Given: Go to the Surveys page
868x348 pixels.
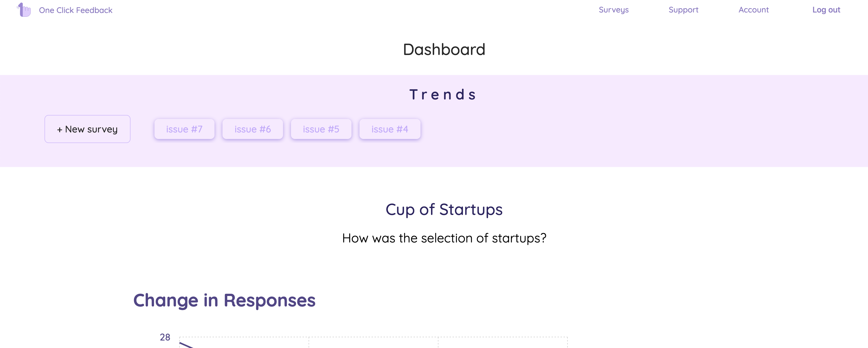Looking at the screenshot, I should pos(613,10).
